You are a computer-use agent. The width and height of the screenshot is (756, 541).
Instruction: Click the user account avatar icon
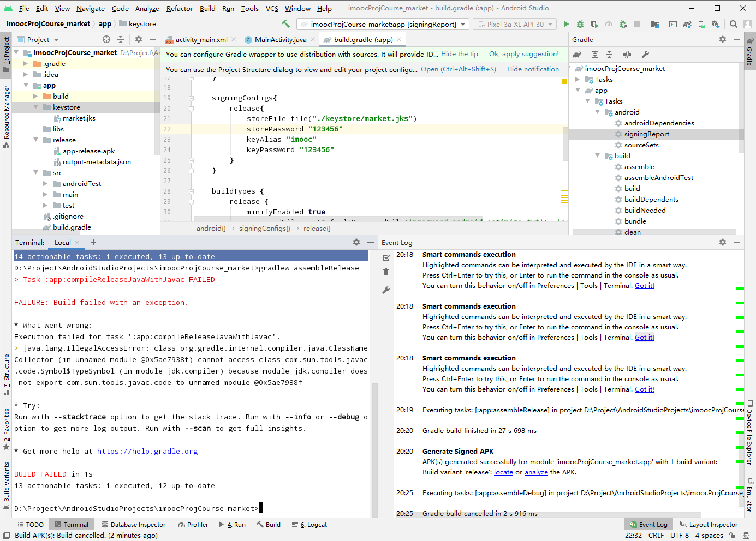click(x=748, y=24)
